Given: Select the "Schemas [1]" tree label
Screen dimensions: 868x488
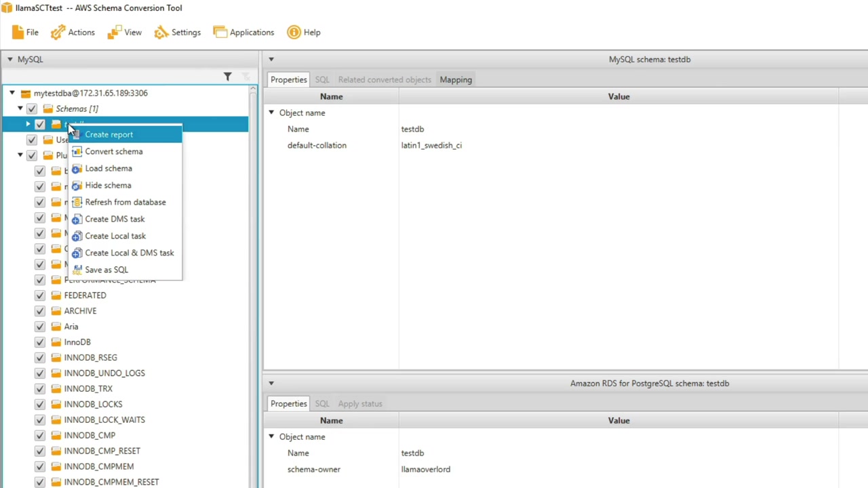Looking at the screenshot, I should pos(77,109).
